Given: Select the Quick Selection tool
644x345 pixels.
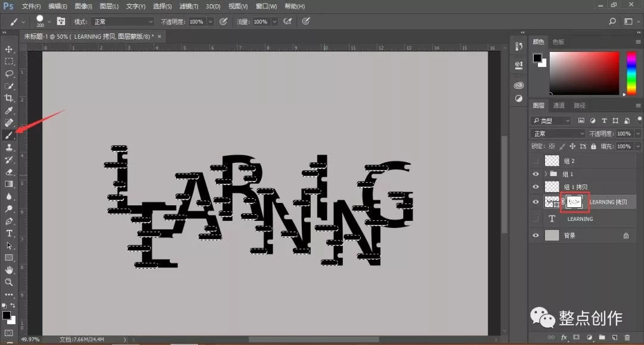Looking at the screenshot, I should [x=8, y=86].
